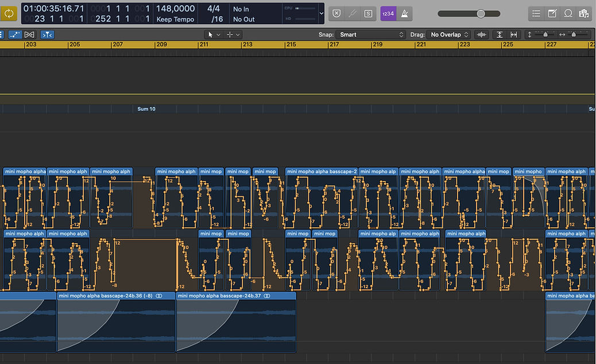Click the 23 1 1 1 position
The height and width of the screenshot is (364, 596).
pyautogui.click(x=54, y=18)
